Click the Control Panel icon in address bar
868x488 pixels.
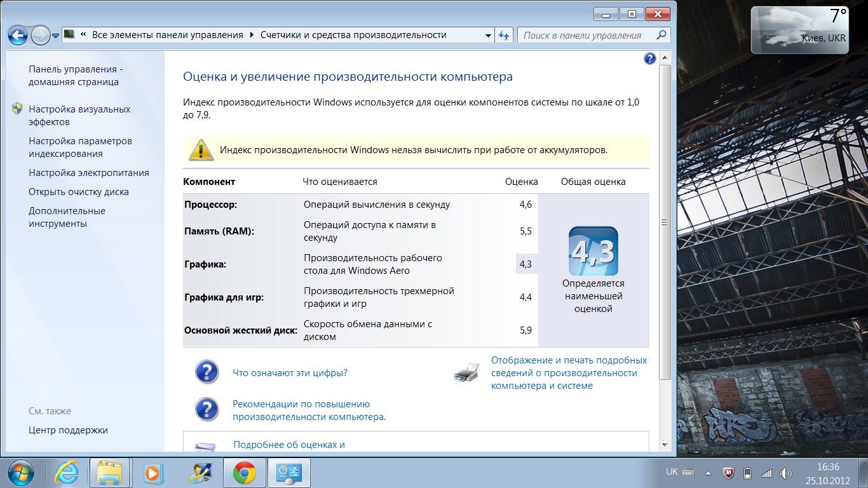click(x=69, y=34)
